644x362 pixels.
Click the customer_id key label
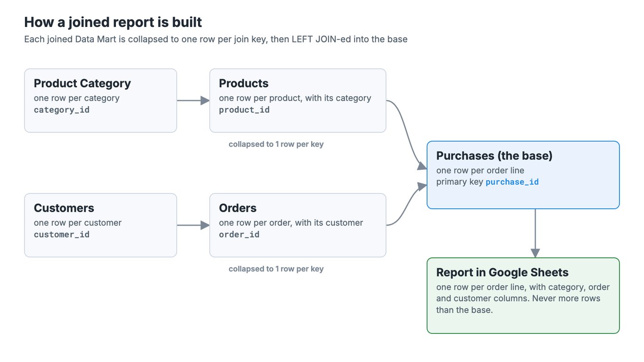(62, 235)
